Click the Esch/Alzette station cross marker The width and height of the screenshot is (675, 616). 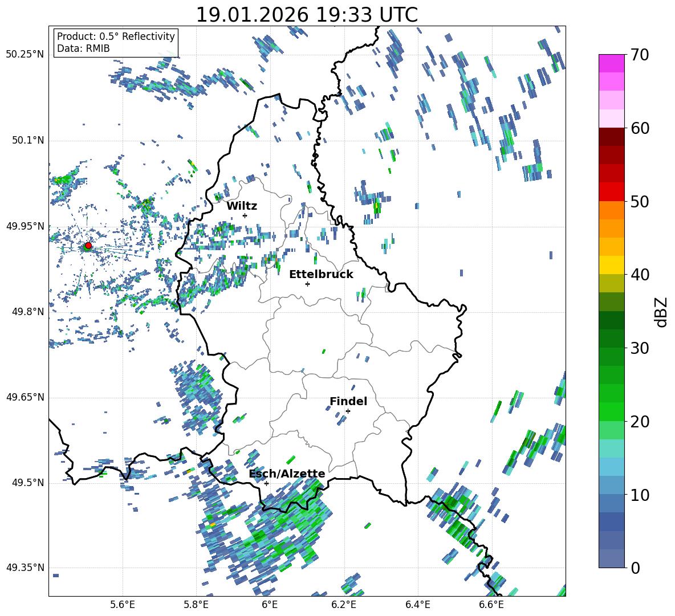click(266, 483)
